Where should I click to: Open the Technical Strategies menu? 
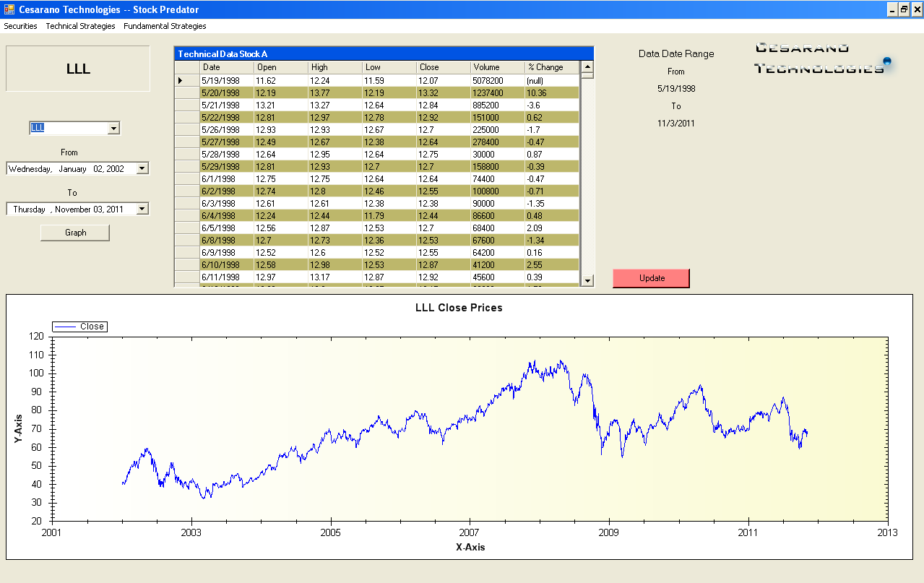tap(80, 26)
